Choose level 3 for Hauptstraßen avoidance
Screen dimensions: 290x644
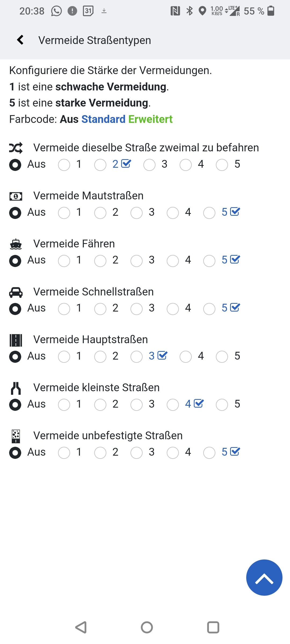point(136,357)
